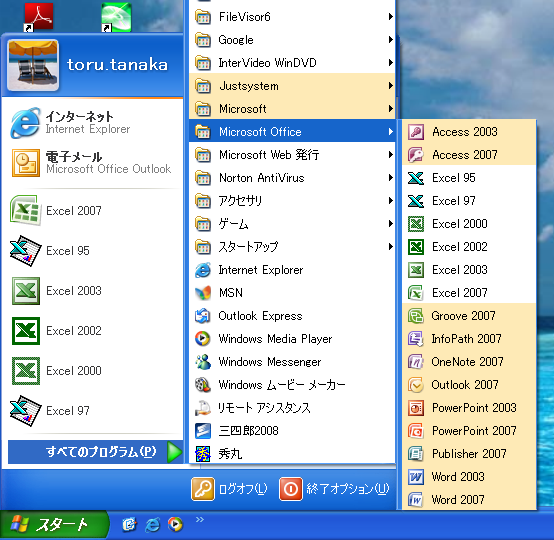Launch Access 2007 from Office submenu
This screenshot has width=554, height=540.
469,155
